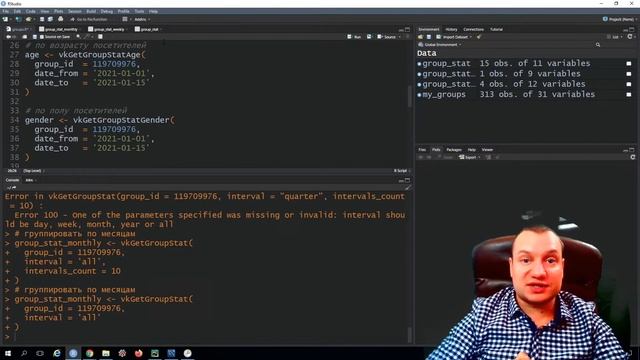Open the Source button dropdown arrow
The width and height of the screenshot is (640, 360).
click(x=399, y=37)
